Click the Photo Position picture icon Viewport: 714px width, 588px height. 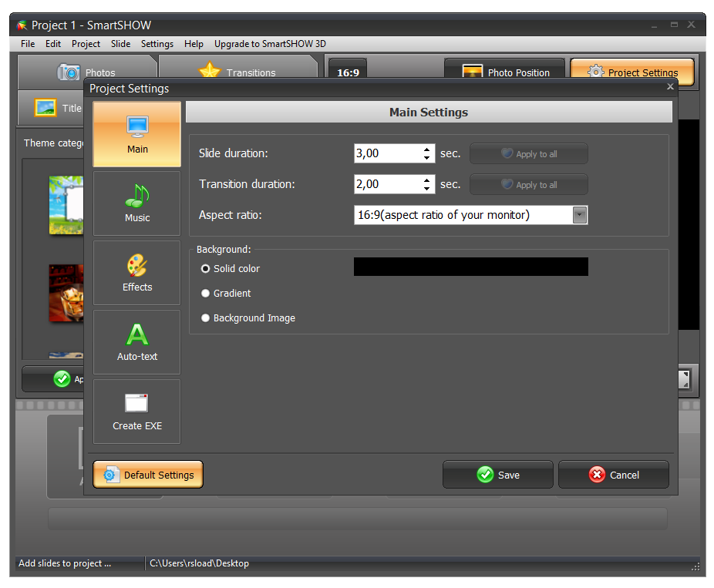472,72
